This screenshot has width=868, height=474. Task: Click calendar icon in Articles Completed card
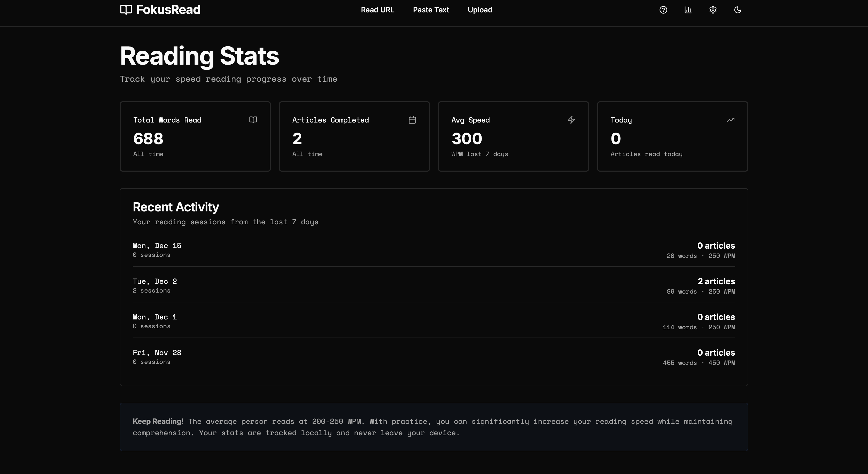click(x=412, y=120)
